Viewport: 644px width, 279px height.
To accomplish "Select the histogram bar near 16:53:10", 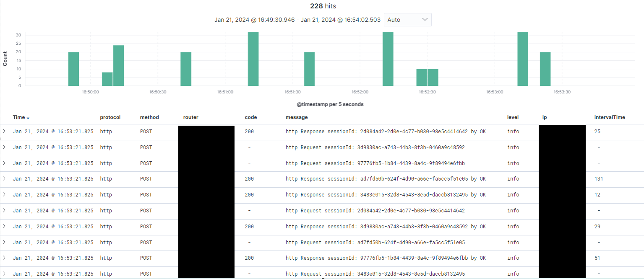I will click(x=522, y=59).
